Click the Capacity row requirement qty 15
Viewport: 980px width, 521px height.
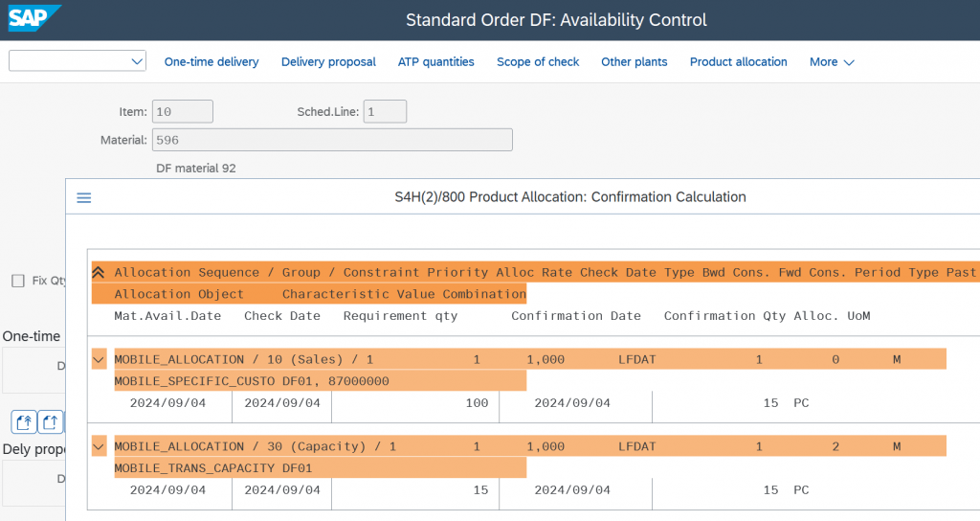point(480,489)
